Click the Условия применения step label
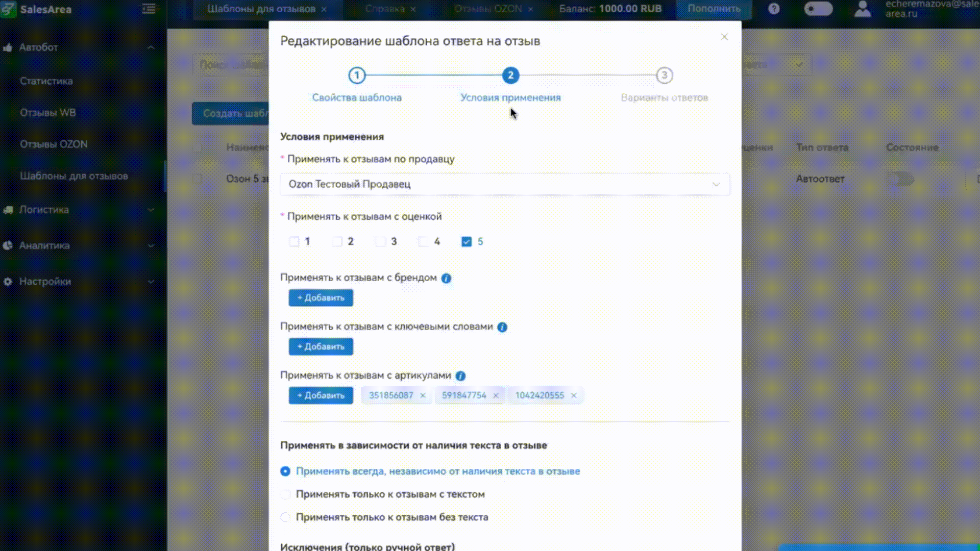 pos(510,98)
